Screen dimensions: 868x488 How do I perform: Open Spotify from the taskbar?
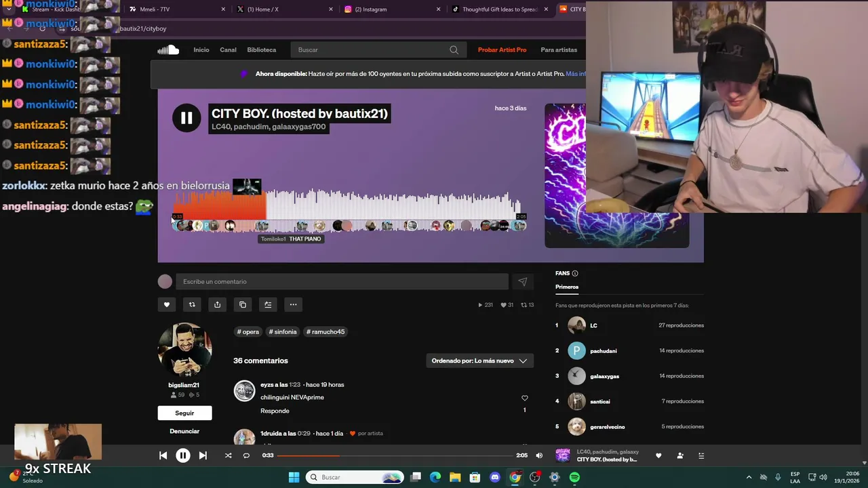pos(574,477)
